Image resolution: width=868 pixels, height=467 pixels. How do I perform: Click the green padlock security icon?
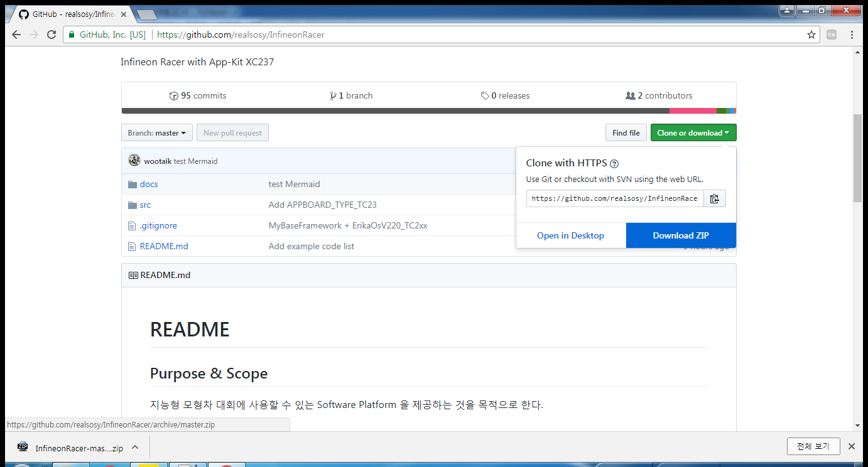coord(72,35)
